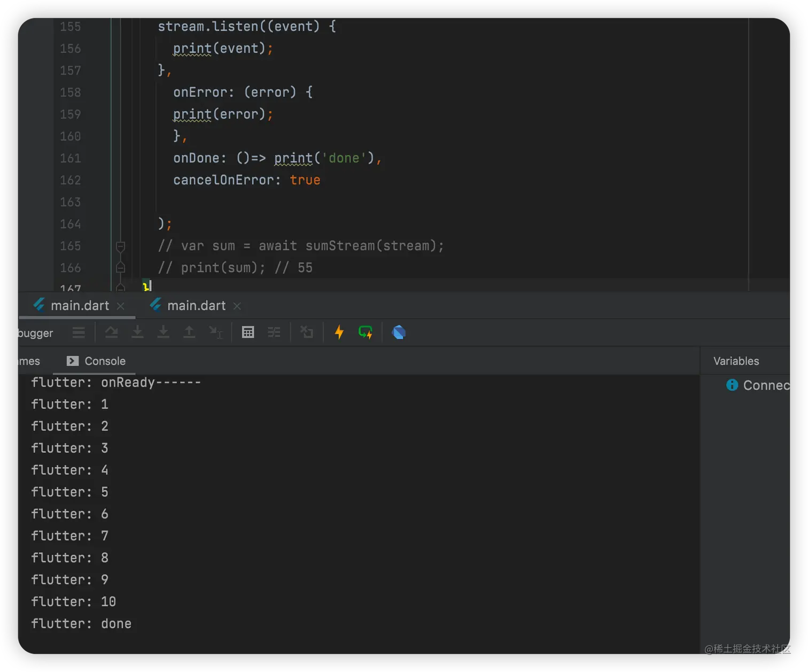Viewport: 808px width, 672px height.
Task: Select the Variables panel header
Action: point(736,361)
